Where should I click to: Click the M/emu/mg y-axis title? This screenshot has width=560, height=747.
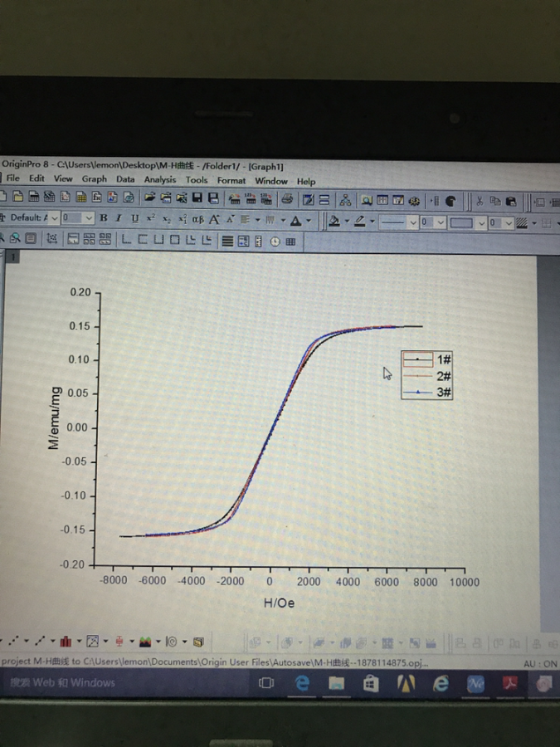55,418
